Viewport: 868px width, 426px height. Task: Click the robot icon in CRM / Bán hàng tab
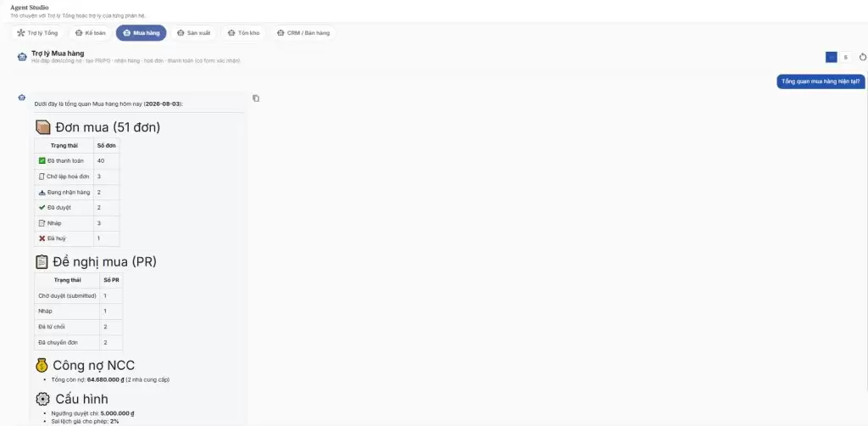281,33
